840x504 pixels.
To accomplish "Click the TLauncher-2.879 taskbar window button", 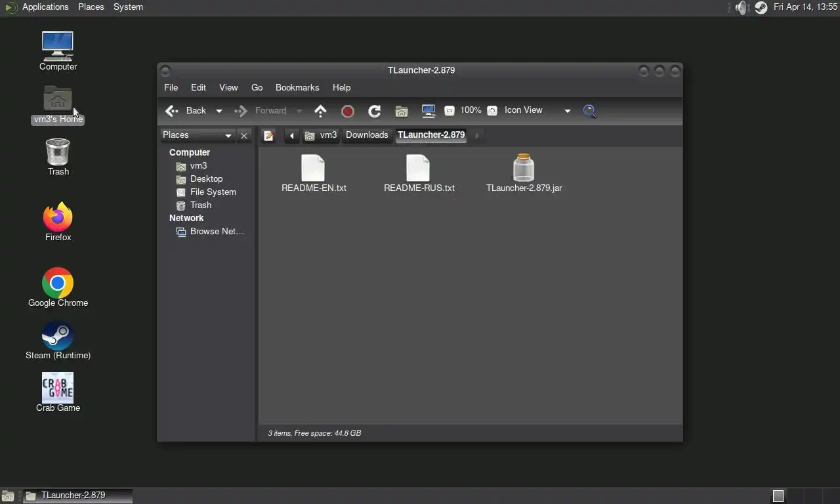I will point(77,495).
